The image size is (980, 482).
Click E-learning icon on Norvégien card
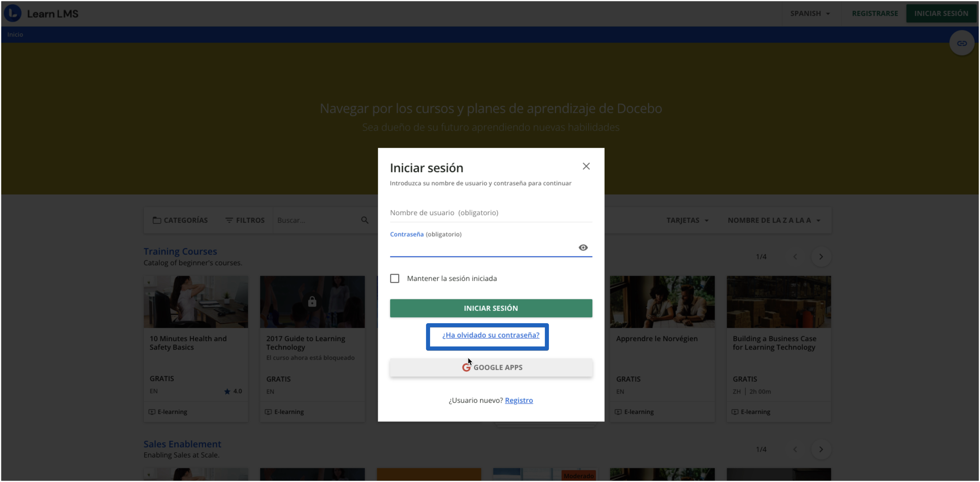coord(618,412)
